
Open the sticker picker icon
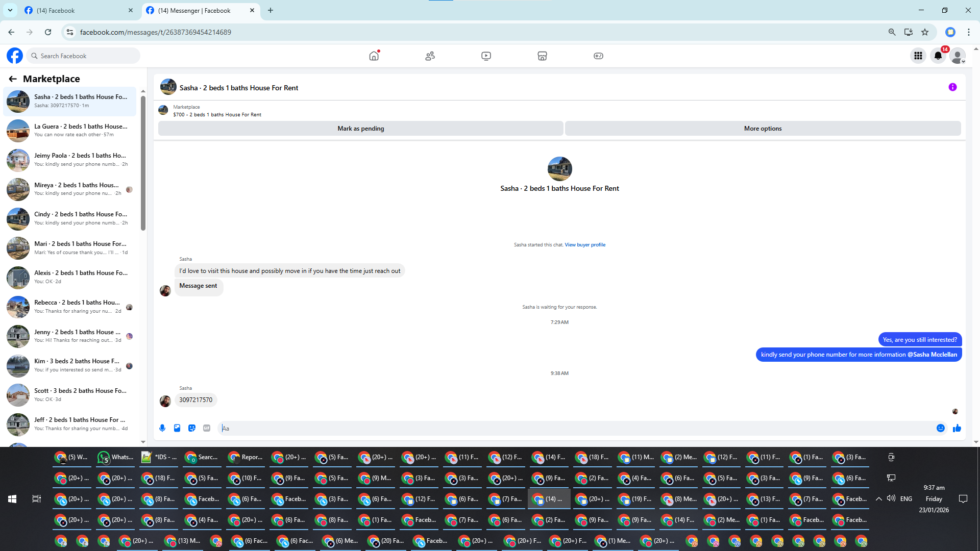point(192,428)
